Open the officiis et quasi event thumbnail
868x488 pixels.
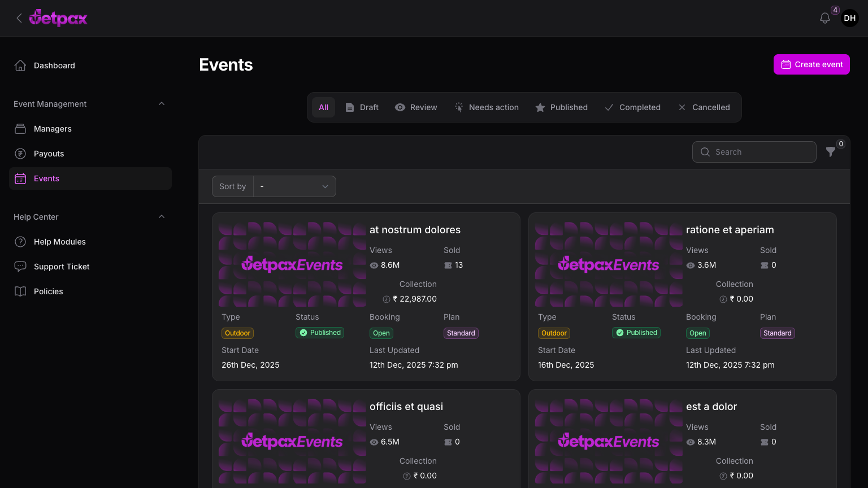pyautogui.click(x=292, y=441)
